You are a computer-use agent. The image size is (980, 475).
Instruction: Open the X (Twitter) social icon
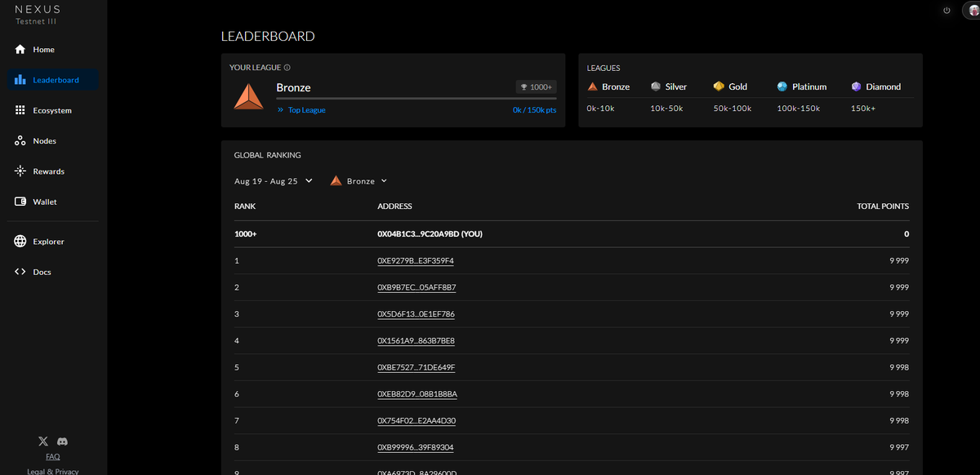(x=43, y=441)
